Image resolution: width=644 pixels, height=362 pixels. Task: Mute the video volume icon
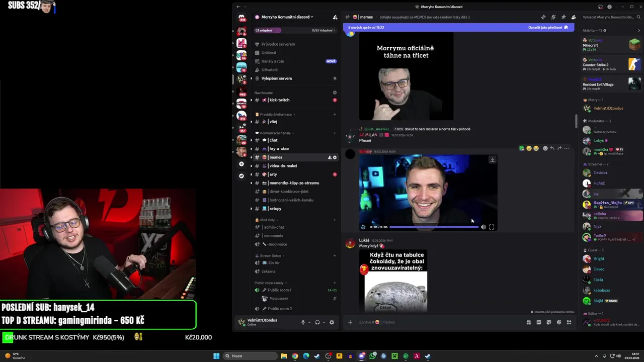(484, 227)
